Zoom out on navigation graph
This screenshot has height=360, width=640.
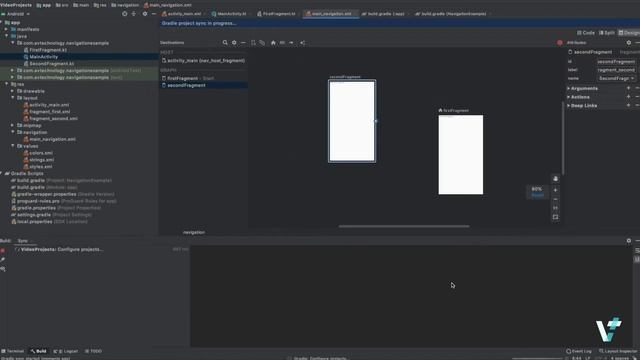pos(555,199)
